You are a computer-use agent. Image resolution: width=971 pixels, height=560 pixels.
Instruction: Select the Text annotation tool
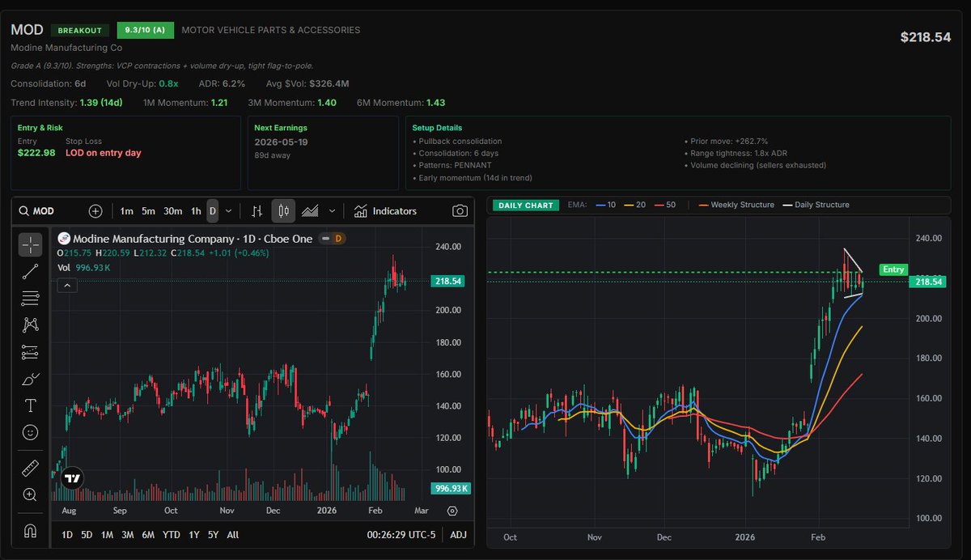pyautogui.click(x=31, y=405)
